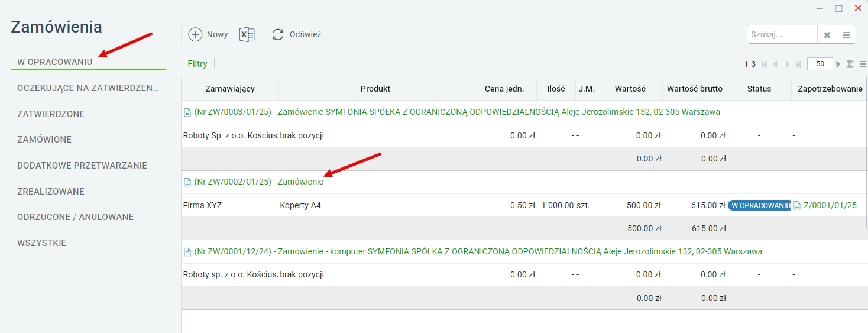Click the szt. unit cell
The height and width of the screenshot is (333, 868).
[584, 205]
